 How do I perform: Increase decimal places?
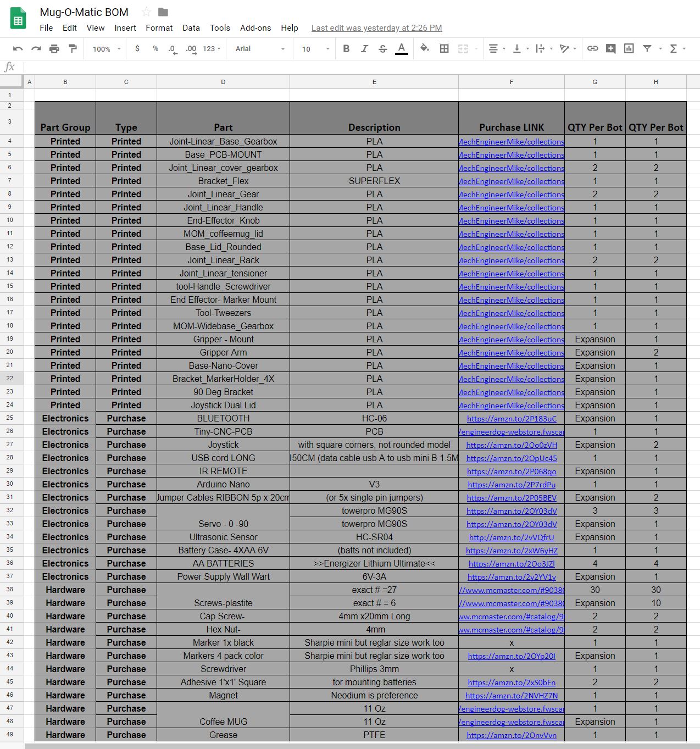coord(191,49)
